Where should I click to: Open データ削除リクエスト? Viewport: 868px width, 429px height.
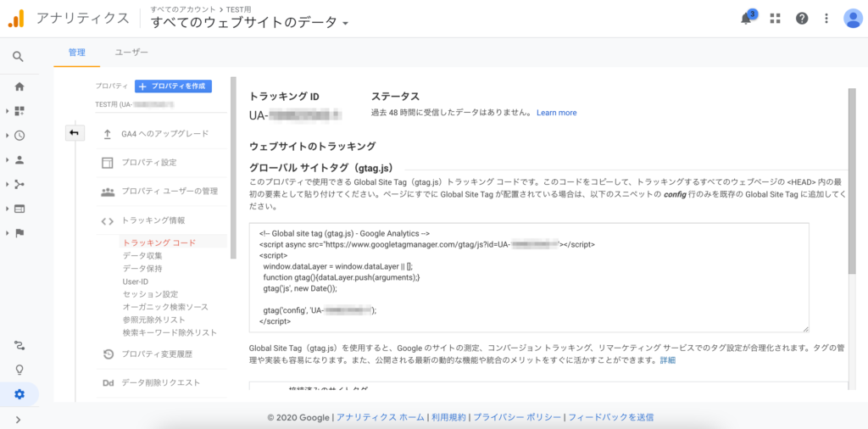[160, 383]
